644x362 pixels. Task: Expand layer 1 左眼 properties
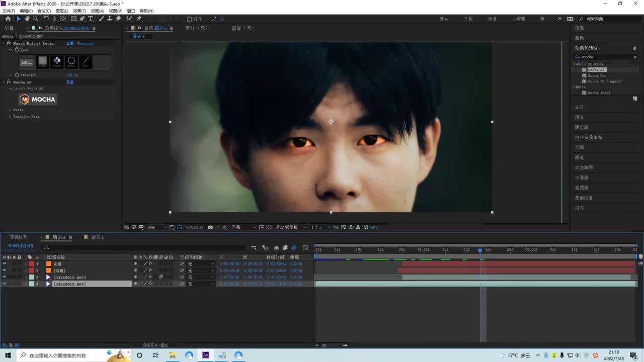tap(26, 263)
